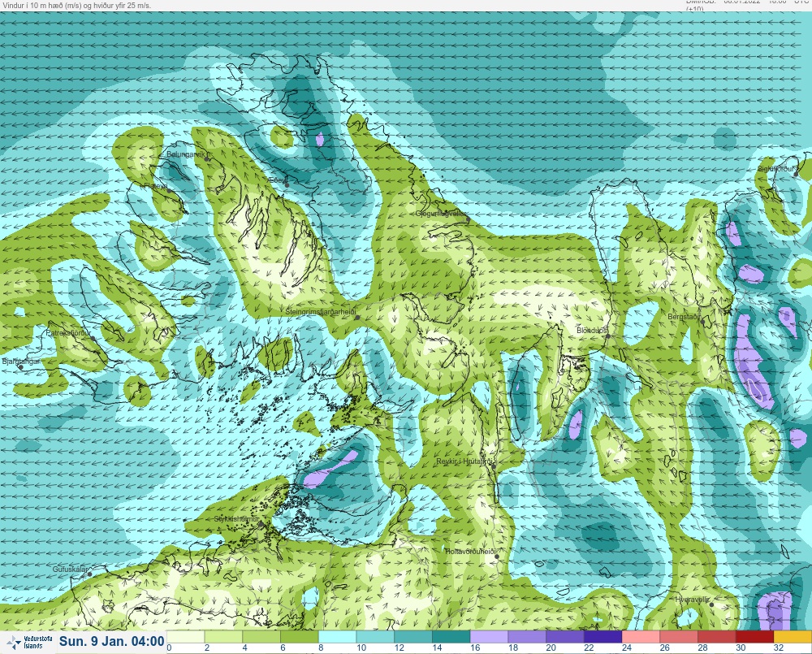Click the 20–22 m/s violet legend swatch
Image resolution: width=812 pixels, height=654 pixels.
[564, 636]
